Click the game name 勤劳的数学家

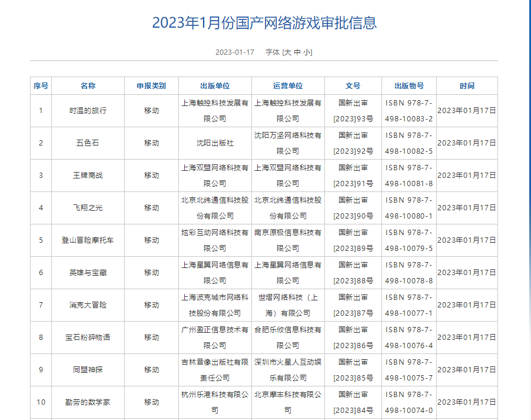pyautogui.click(x=88, y=402)
